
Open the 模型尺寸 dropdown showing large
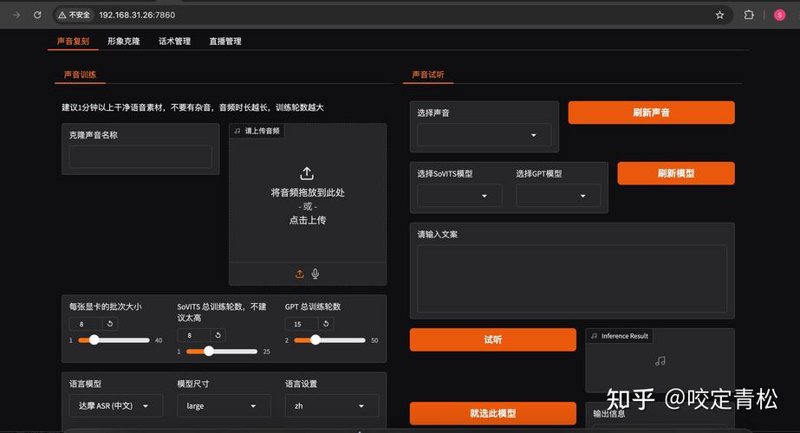pos(223,406)
